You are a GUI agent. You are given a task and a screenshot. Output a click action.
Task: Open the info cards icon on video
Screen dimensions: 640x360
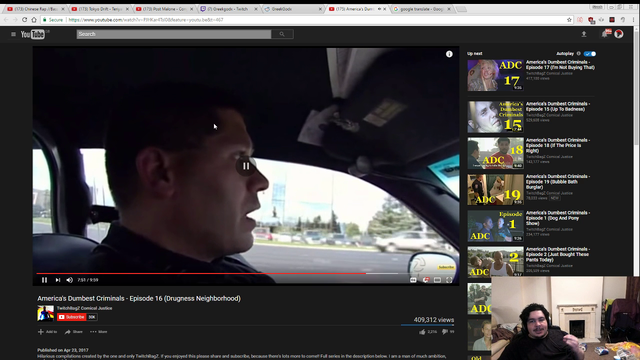tap(449, 54)
